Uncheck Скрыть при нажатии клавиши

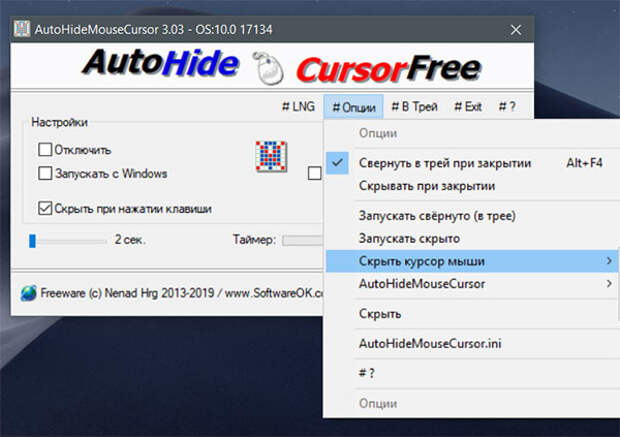[x=45, y=208]
